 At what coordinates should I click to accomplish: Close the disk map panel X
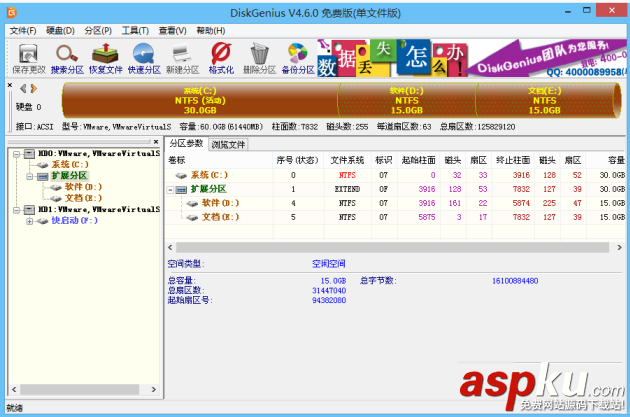click(10, 85)
